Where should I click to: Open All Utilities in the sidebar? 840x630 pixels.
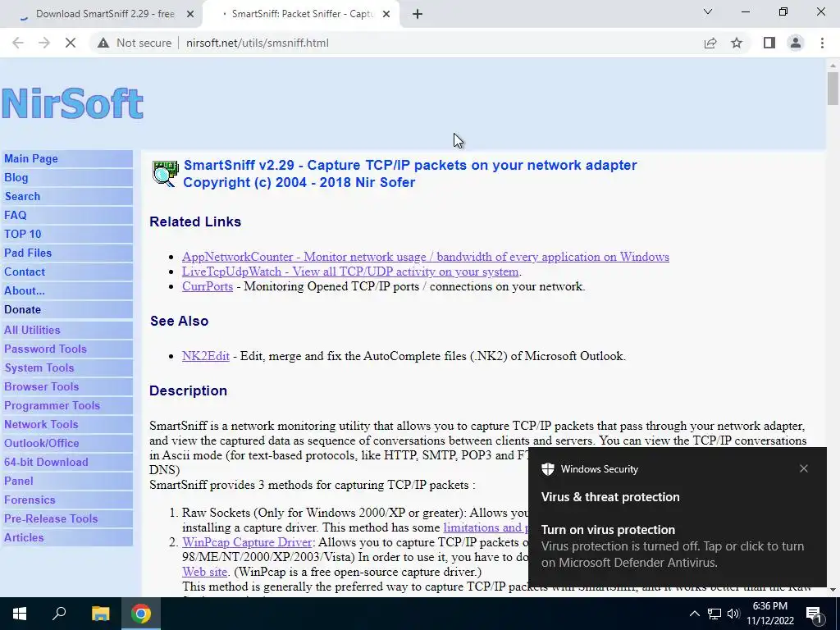(x=67, y=330)
